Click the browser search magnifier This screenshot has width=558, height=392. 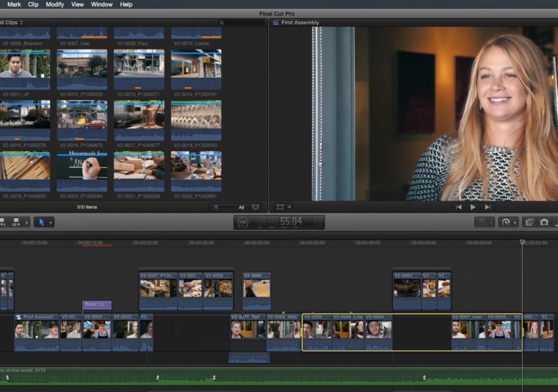pos(221,22)
